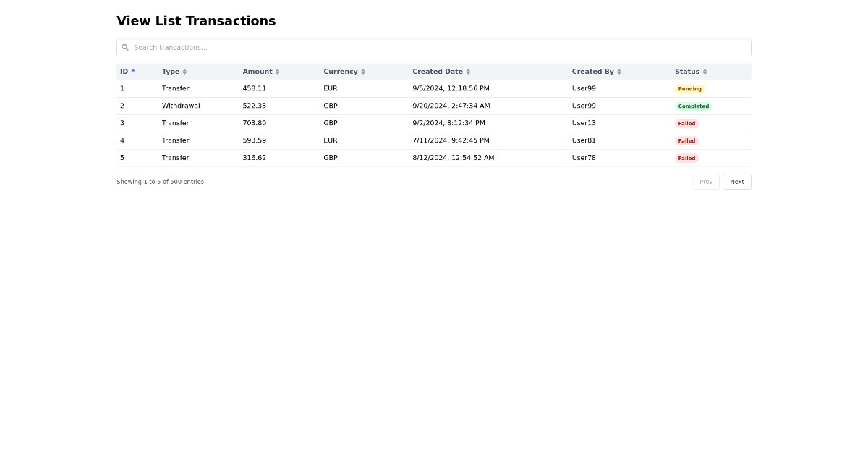This screenshot has height=456, width=868.
Task: Click the Status column sort icon
Action: (705, 72)
